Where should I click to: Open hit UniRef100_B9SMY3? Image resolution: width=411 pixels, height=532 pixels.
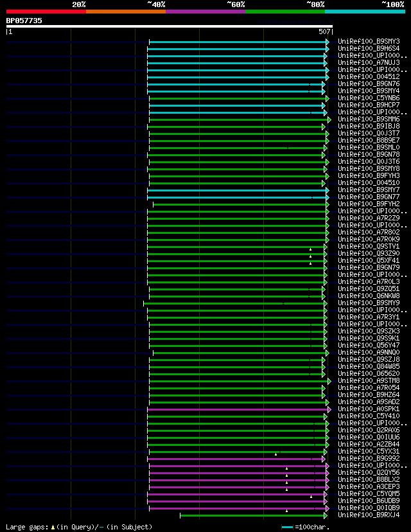click(369, 41)
